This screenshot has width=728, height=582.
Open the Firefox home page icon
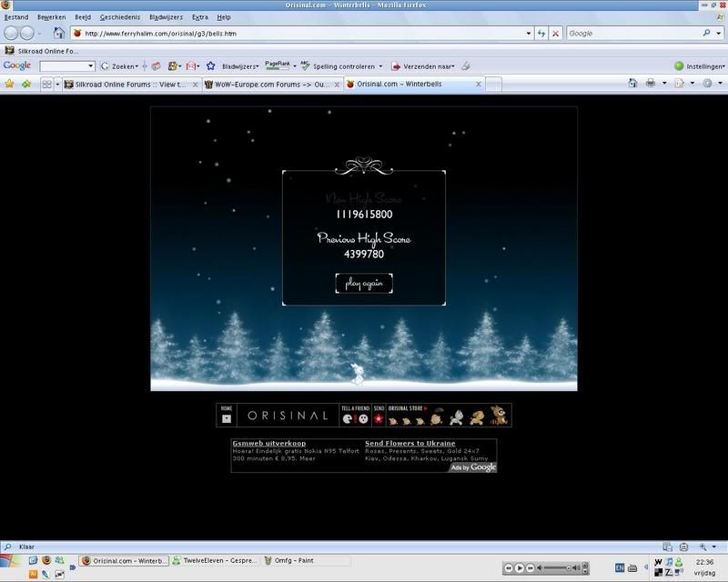click(58, 33)
